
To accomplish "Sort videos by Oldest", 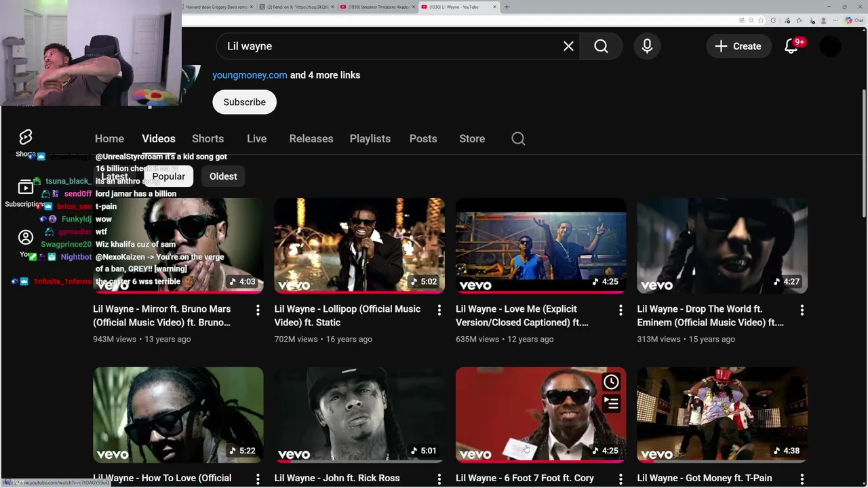I will (223, 176).
